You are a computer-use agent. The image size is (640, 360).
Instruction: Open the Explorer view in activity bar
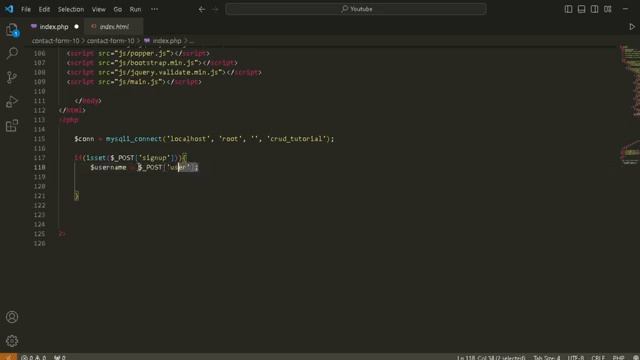[12, 29]
